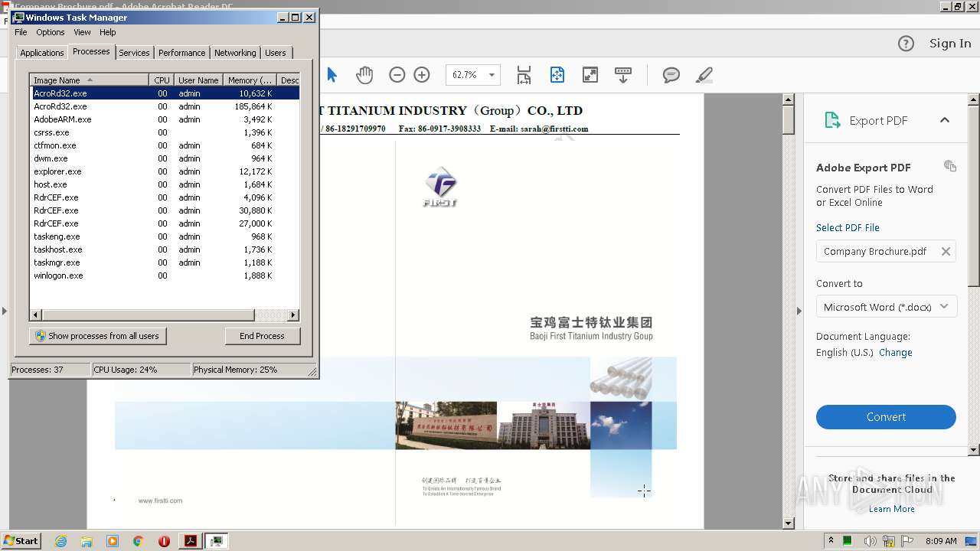The image size is (980, 551).
Task: Select the csrss.exe process row
Action: 165,132
